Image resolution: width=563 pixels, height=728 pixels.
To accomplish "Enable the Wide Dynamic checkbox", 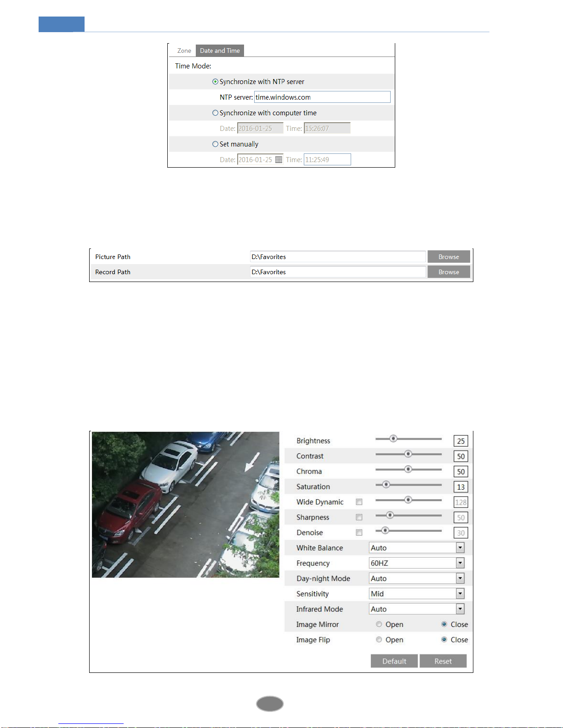I will [359, 502].
